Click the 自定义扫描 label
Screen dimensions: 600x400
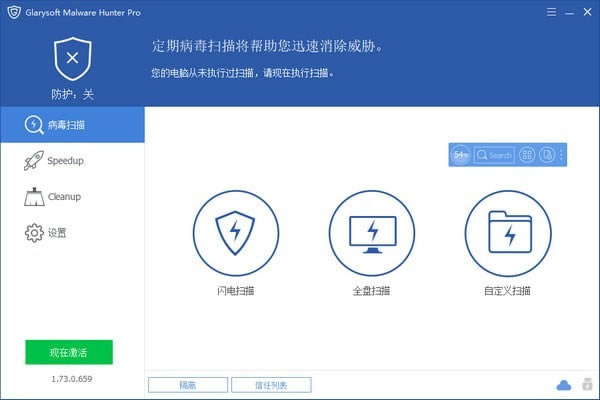(x=507, y=291)
